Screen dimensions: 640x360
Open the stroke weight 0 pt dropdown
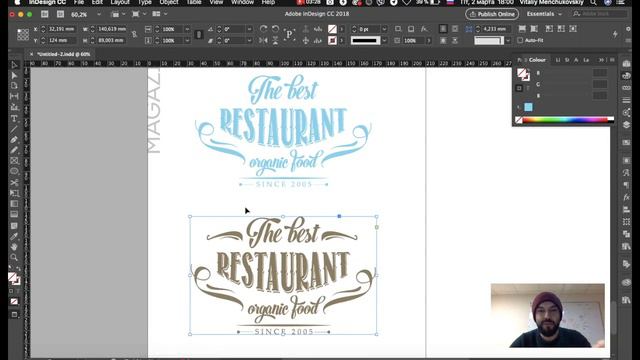click(384, 29)
